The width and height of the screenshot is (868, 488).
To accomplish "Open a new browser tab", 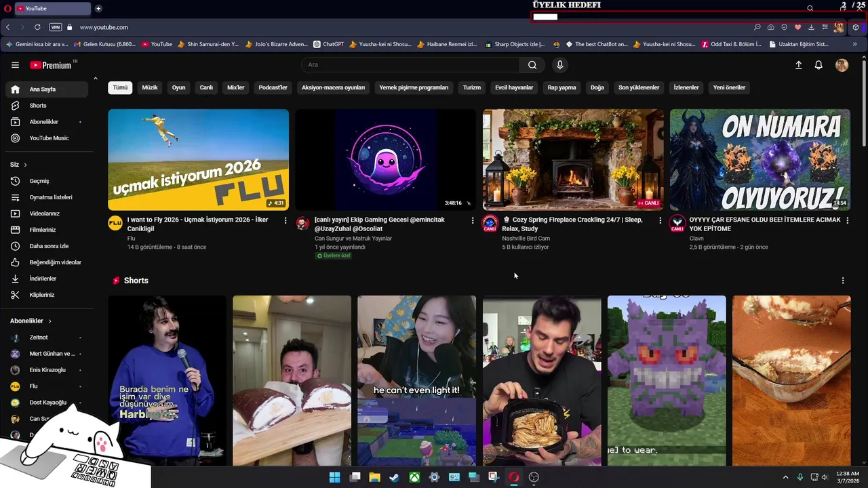I will pyautogui.click(x=98, y=9).
